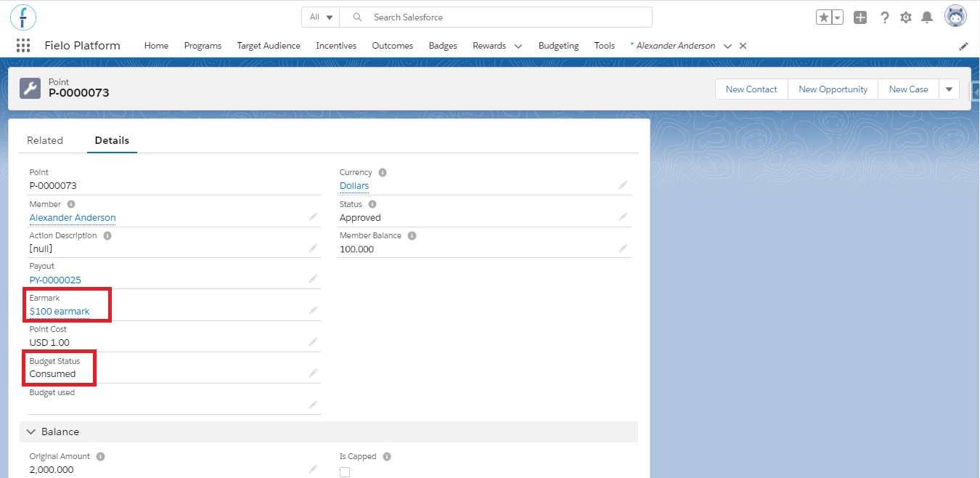Open the Tools tab
Viewport: 980px width, 478px height.
(605, 46)
